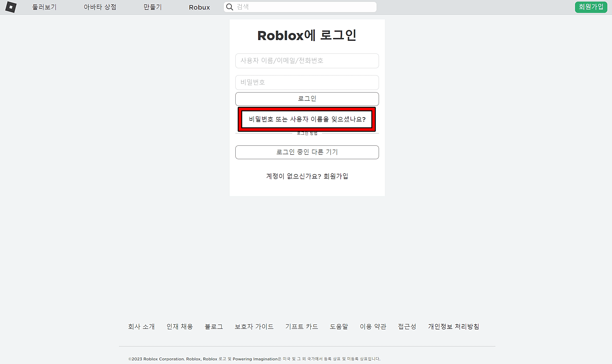Screen dimensions: 612x364
Task: Click the 로그인 button
Action: click(307, 99)
